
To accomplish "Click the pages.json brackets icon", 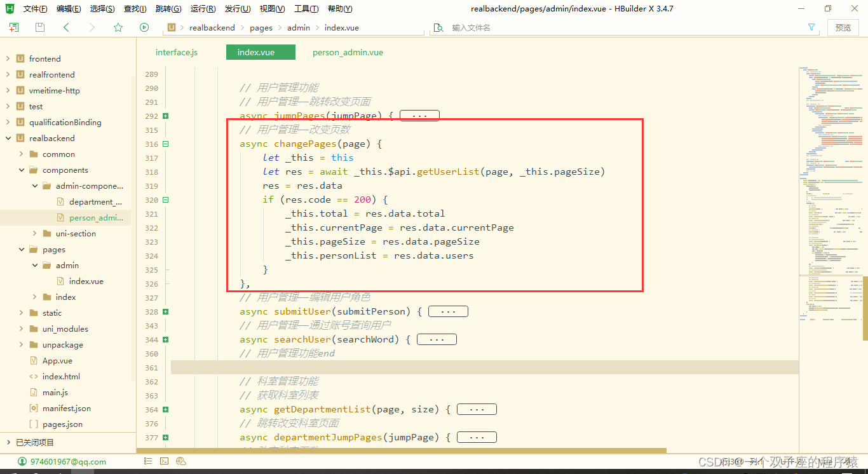I will [x=34, y=424].
